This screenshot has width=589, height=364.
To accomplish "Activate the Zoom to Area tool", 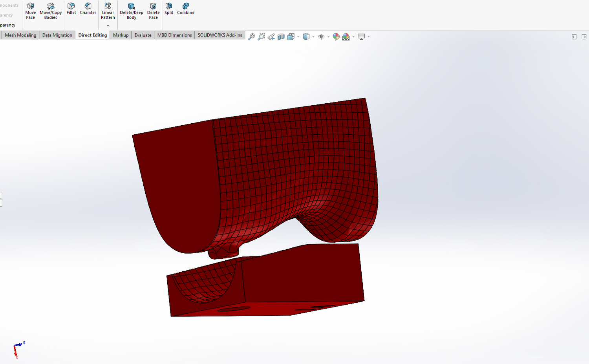I will click(x=261, y=37).
